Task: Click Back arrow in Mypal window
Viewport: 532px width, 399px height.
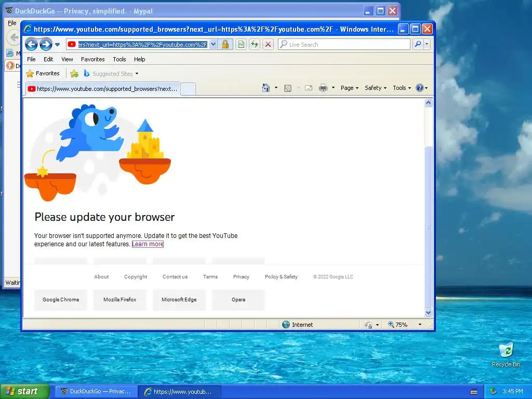Action: point(14,37)
